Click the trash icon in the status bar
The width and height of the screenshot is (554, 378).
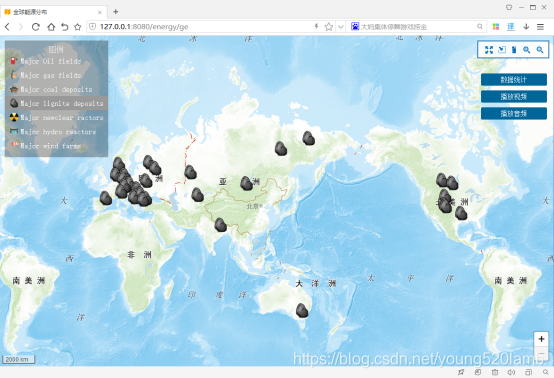coord(495,372)
